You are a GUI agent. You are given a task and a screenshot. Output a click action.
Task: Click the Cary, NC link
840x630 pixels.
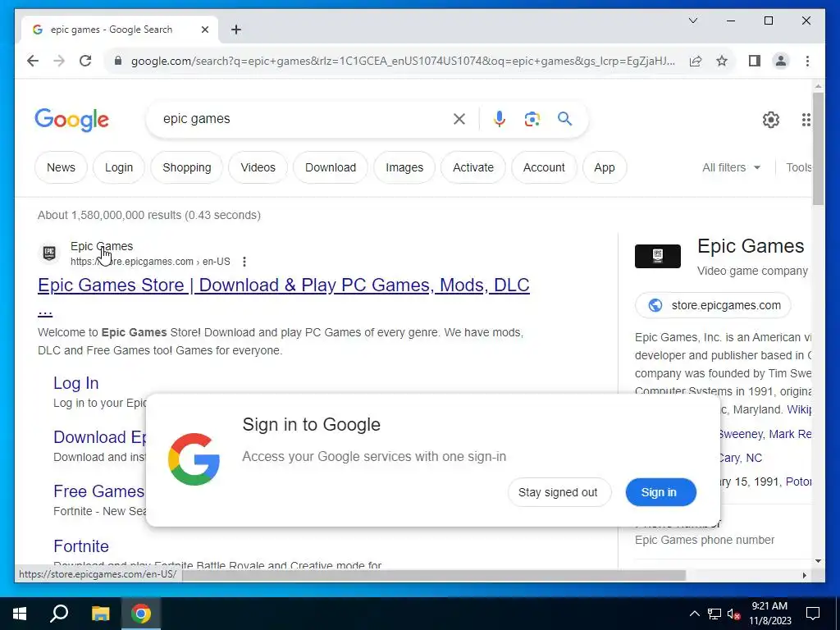pos(740,458)
